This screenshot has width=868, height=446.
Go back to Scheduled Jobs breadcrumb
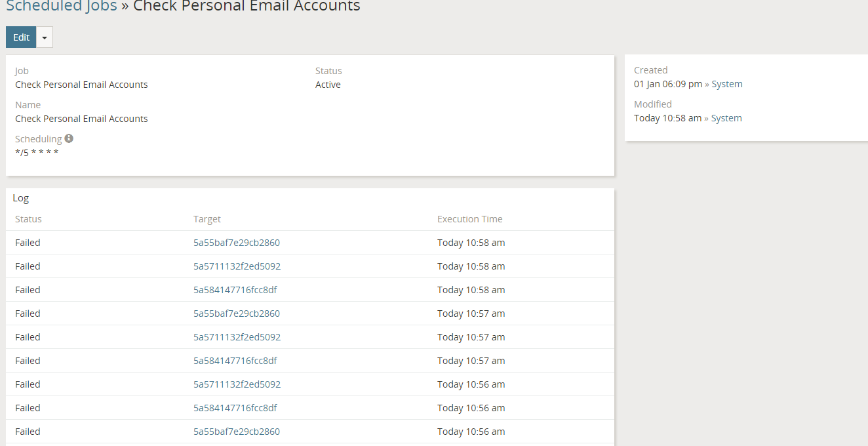[x=61, y=7]
